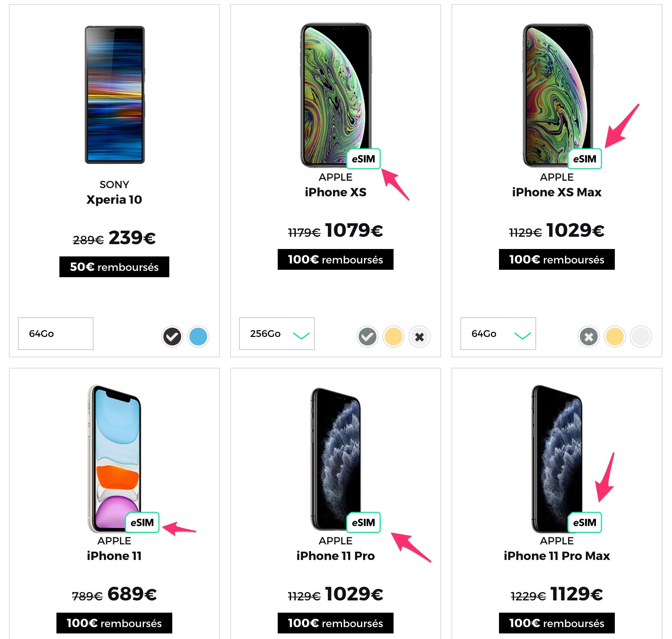
Task: Open the iPhone 11 Pro product title
Action: click(336, 556)
